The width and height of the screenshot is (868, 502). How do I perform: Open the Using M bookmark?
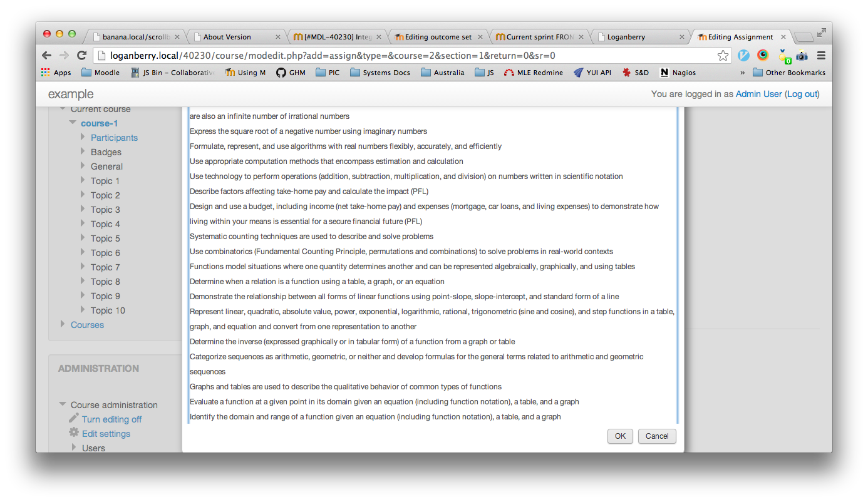coord(245,73)
